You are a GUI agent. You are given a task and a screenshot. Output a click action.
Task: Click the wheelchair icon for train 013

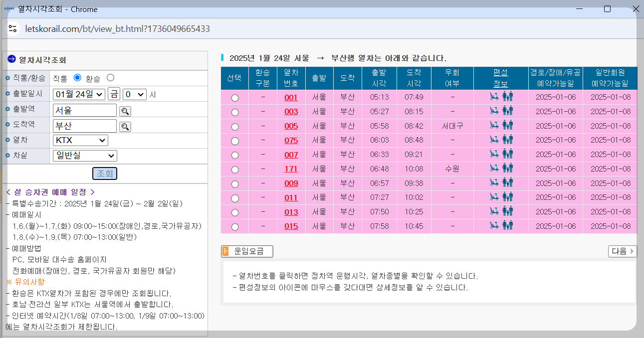pyautogui.click(x=494, y=211)
